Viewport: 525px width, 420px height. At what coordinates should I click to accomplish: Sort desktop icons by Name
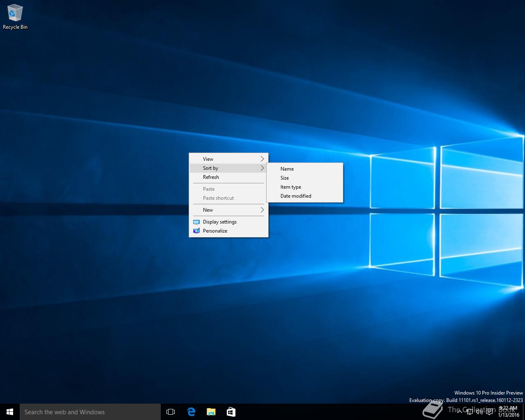click(305, 169)
